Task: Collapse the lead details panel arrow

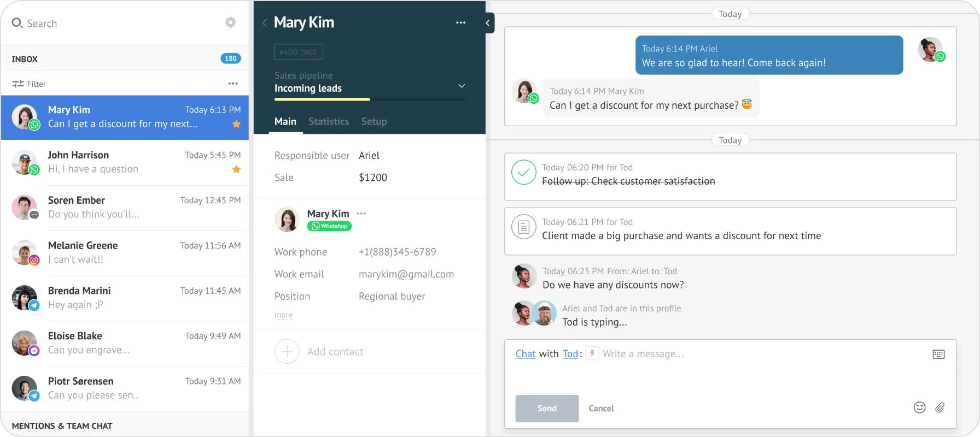Action: (x=488, y=23)
